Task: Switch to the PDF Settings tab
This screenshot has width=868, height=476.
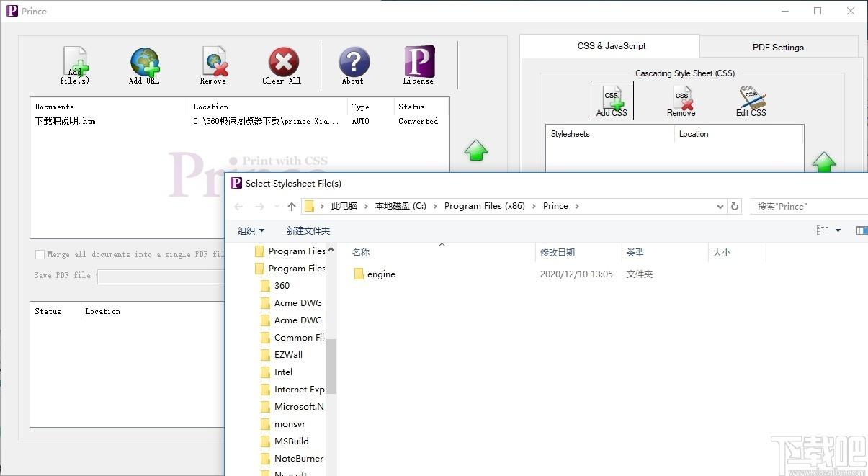Action: click(778, 47)
